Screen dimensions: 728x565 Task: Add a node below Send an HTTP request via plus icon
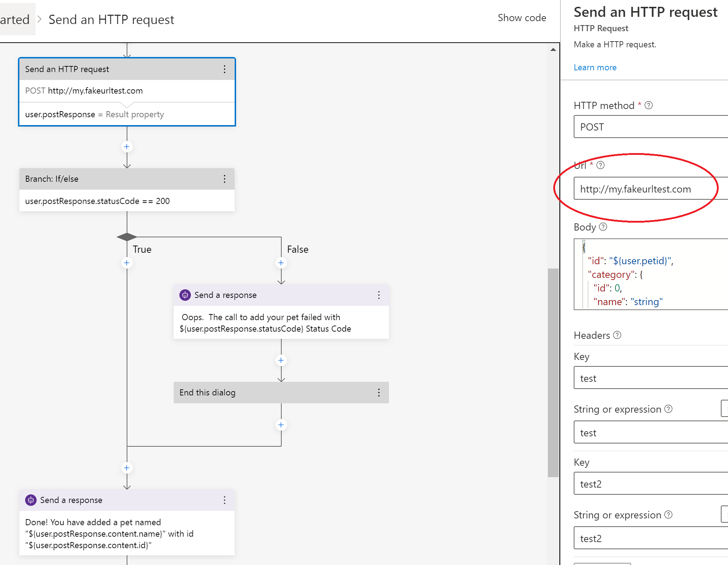(127, 147)
